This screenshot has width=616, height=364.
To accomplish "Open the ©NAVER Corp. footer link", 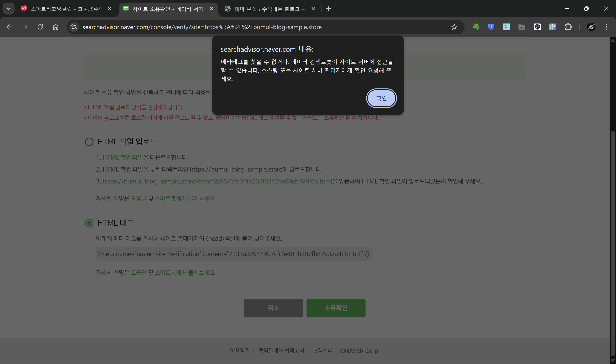I will 360,351.
